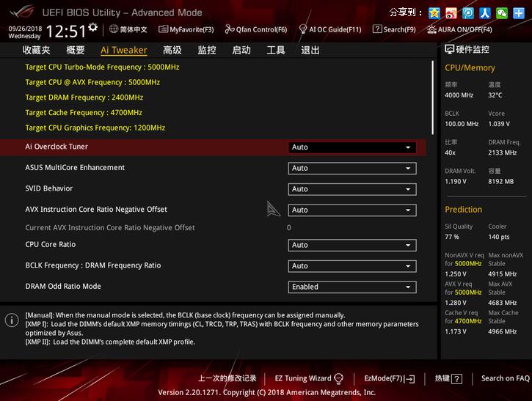The image size is (532, 401).
Task: Click the Search question mark icon
Action: pos(377,29)
